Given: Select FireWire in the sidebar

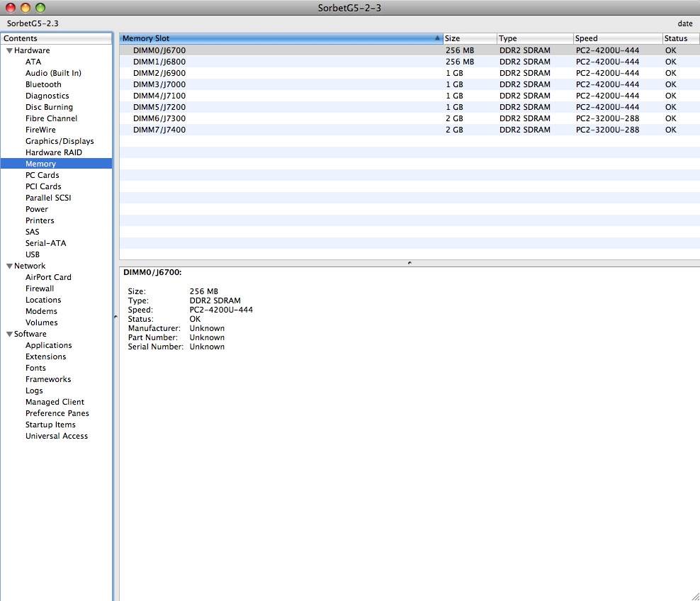Looking at the screenshot, I should pyautogui.click(x=40, y=130).
